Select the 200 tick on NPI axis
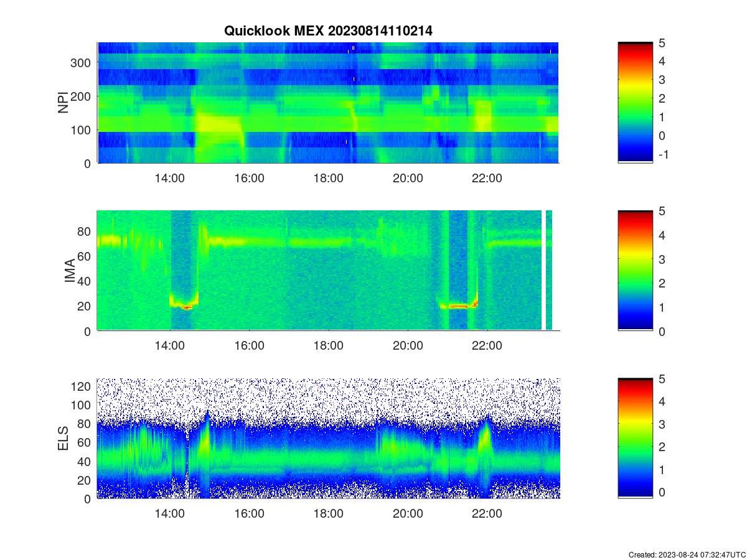Viewport: 747px width, 560px height. pos(82,96)
